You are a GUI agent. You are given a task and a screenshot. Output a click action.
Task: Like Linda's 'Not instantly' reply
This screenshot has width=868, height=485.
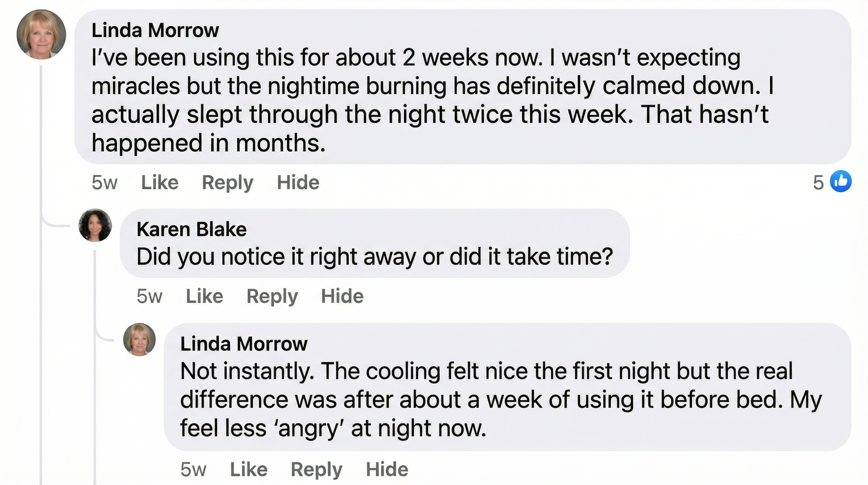(249, 469)
